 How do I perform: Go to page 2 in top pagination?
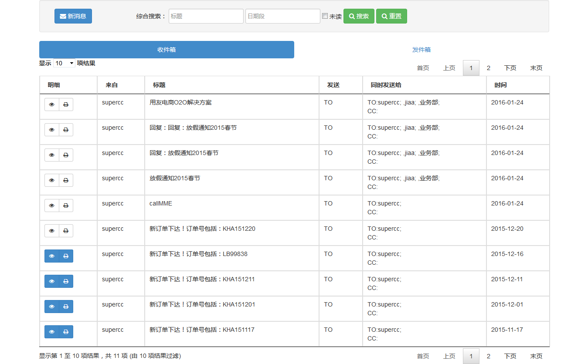[488, 68]
